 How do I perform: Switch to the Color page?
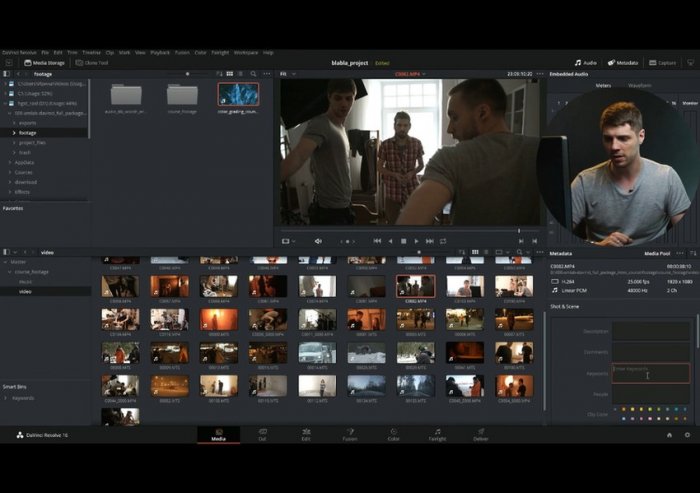click(x=393, y=436)
